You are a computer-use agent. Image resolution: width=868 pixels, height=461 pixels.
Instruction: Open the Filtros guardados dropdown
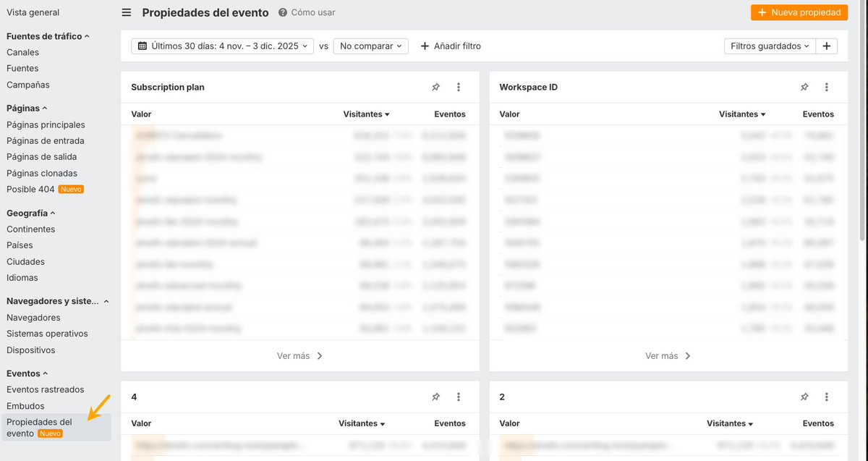click(x=770, y=46)
